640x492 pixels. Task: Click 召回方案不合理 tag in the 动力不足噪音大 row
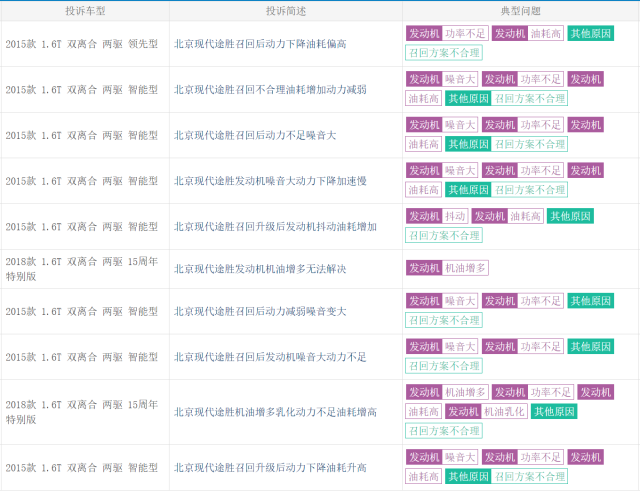point(529,144)
